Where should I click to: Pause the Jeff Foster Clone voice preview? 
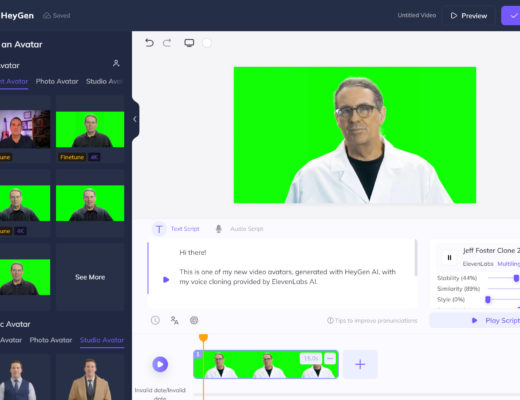pyautogui.click(x=449, y=257)
